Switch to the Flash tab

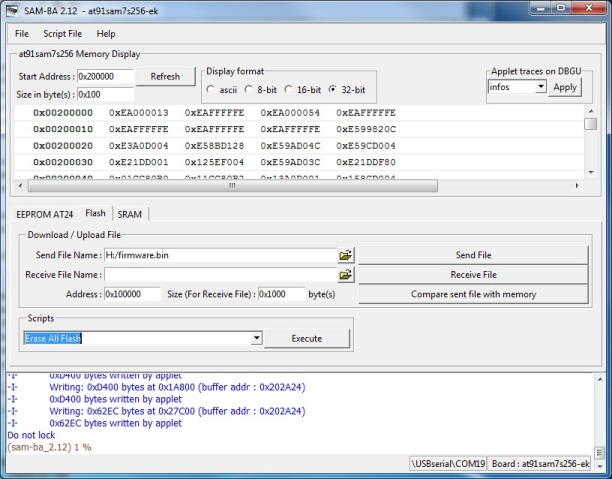point(95,213)
